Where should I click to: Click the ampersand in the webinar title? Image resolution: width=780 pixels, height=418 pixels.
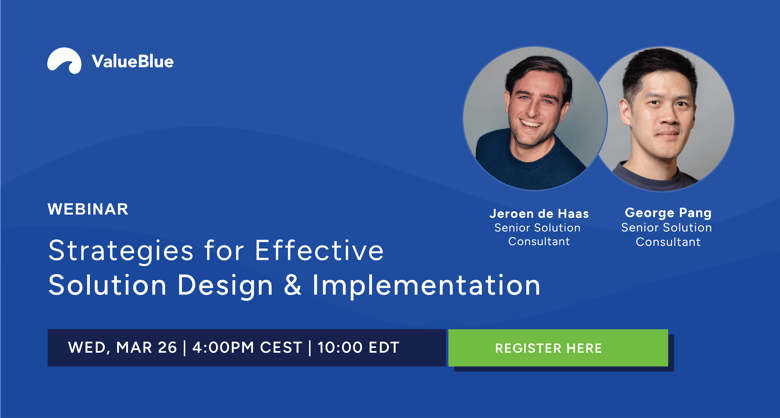pyautogui.click(x=291, y=285)
